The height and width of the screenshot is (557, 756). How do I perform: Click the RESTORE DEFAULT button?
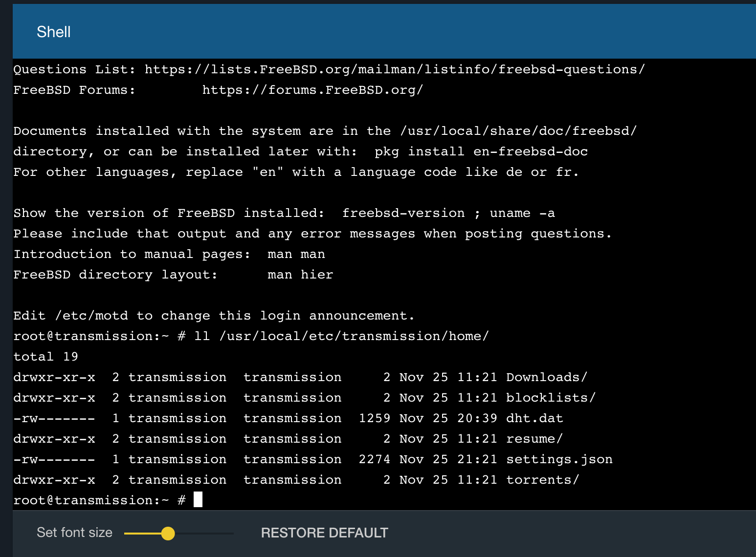tap(325, 533)
